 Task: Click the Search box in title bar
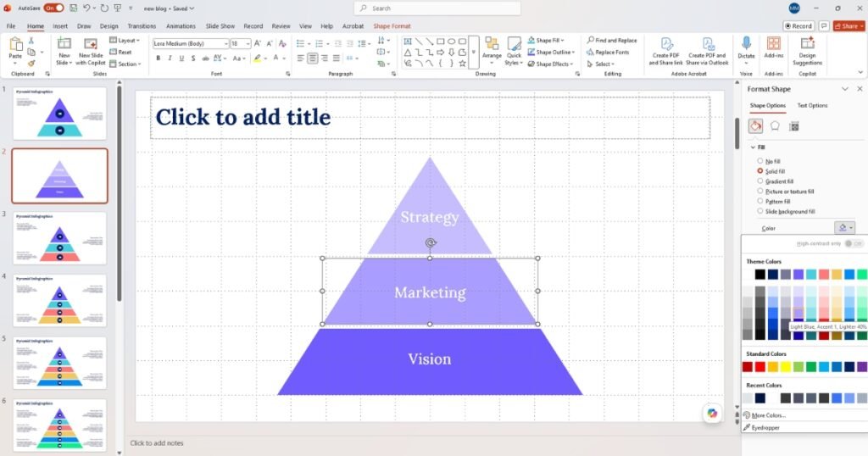437,8
